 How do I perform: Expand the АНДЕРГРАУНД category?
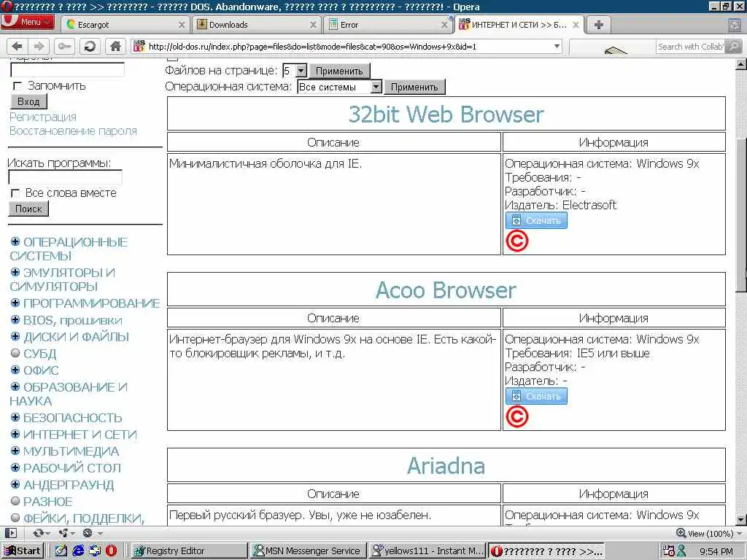[x=15, y=484]
